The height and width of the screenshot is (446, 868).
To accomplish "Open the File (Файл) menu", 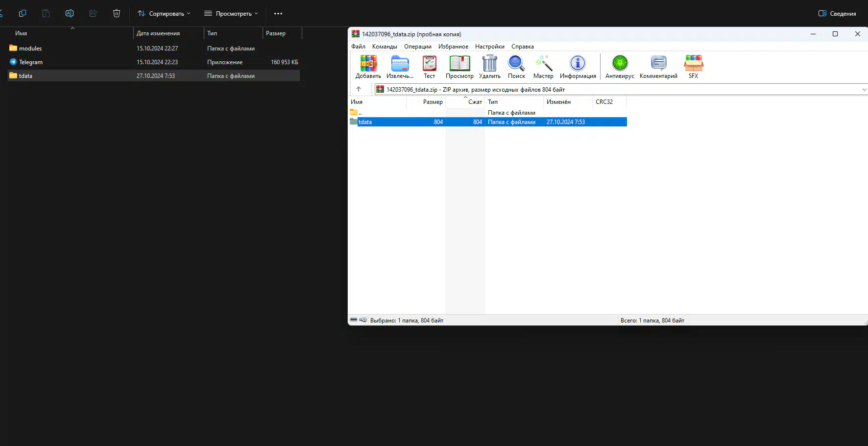I will click(x=358, y=47).
